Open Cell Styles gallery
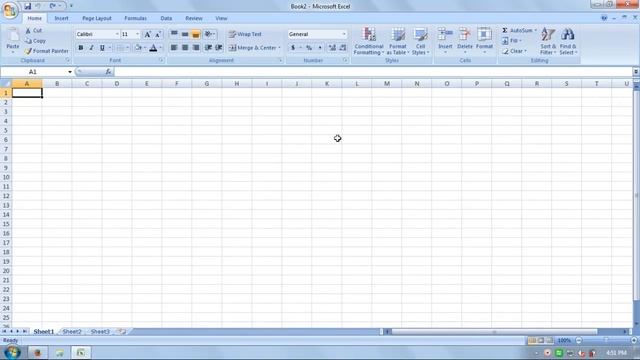The image size is (640, 360). (420, 41)
